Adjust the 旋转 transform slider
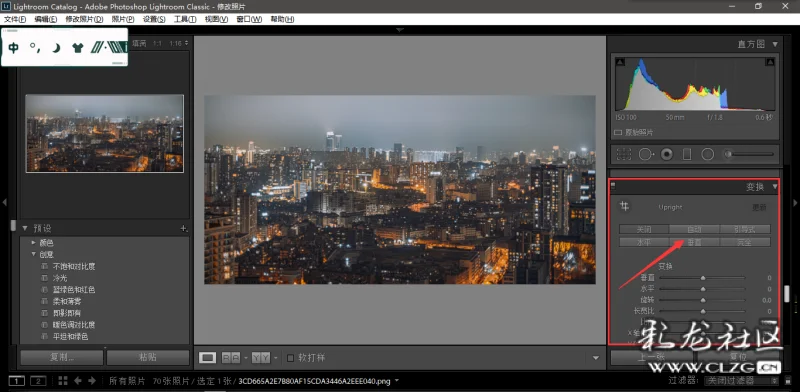 tap(703, 300)
